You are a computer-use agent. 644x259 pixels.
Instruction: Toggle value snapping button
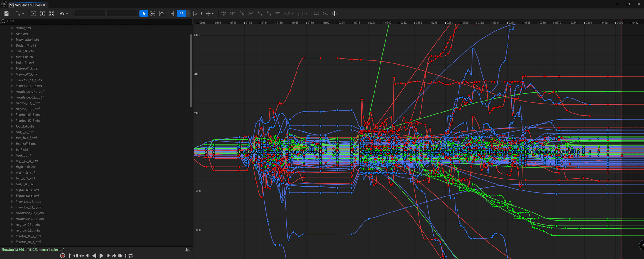pyautogui.click(x=195, y=14)
